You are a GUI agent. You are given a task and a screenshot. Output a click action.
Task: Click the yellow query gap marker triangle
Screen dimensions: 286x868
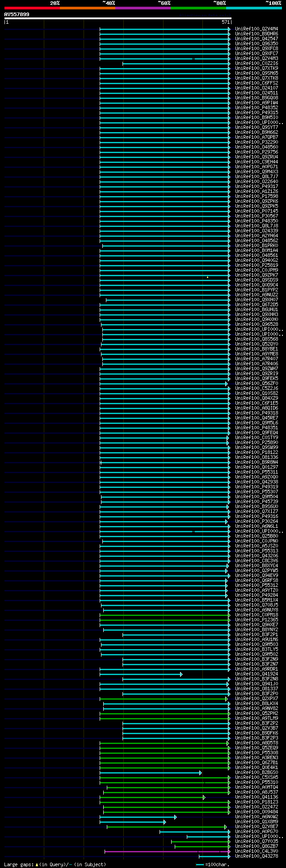(x=207, y=277)
